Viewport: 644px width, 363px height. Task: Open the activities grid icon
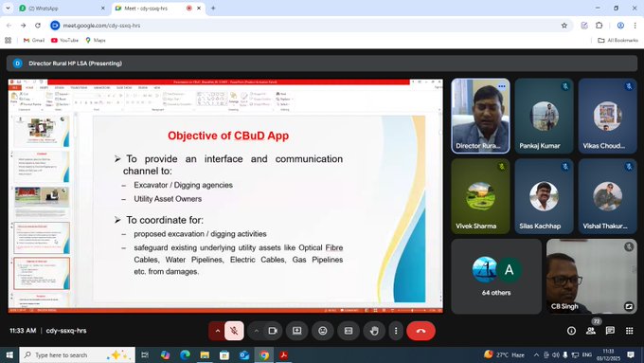pos(630,331)
